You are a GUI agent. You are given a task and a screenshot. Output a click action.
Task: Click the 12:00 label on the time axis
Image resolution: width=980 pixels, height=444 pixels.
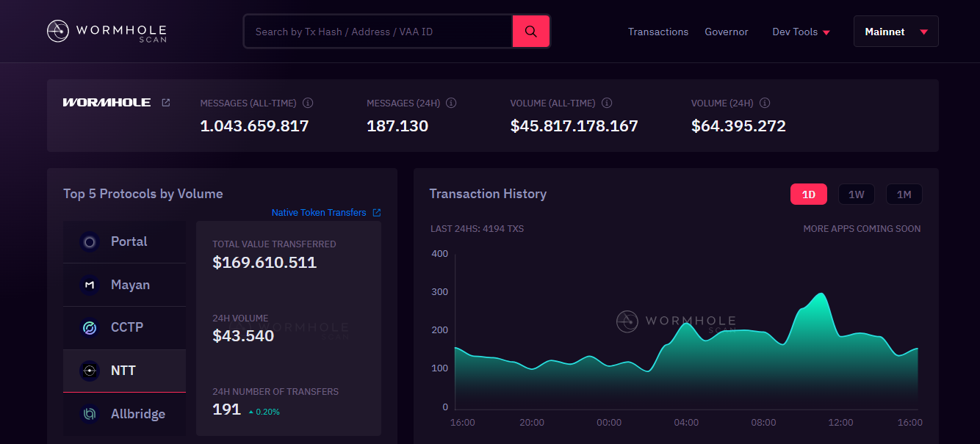coord(840,423)
